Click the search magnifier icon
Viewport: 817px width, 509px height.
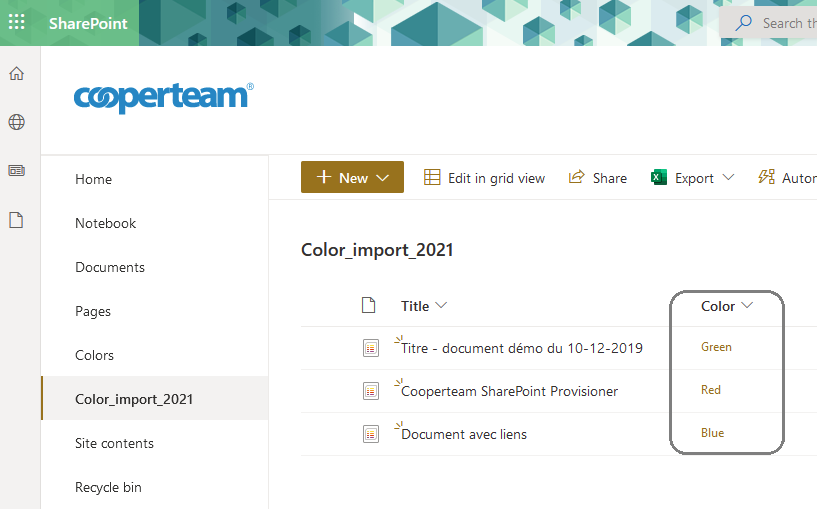pyautogui.click(x=743, y=23)
